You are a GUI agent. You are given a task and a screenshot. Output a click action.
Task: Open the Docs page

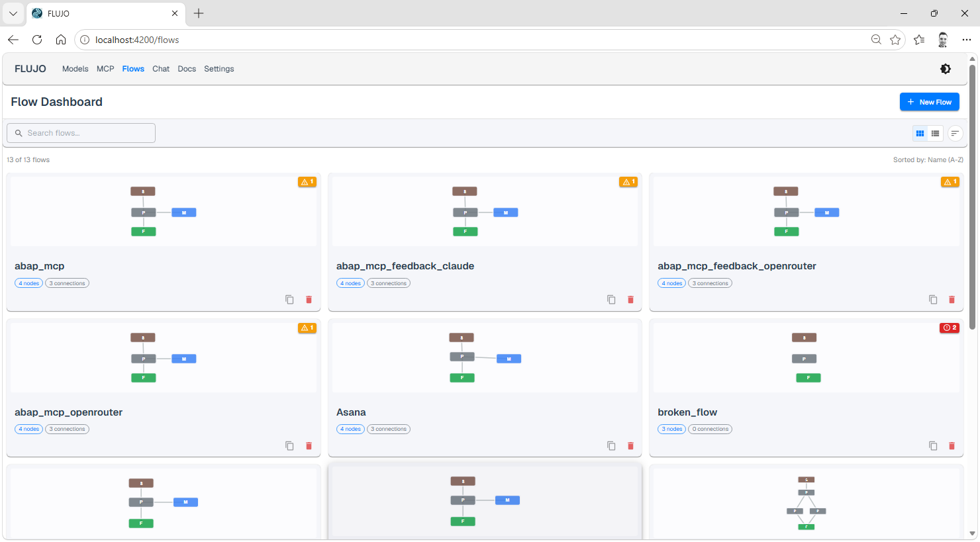[187, 69]
